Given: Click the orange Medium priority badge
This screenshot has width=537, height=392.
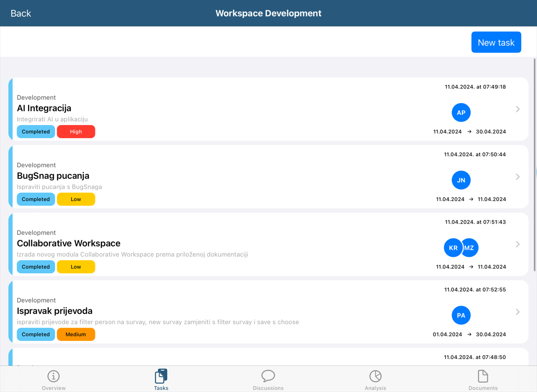Looking at the screenshot, I should [76, 335].
